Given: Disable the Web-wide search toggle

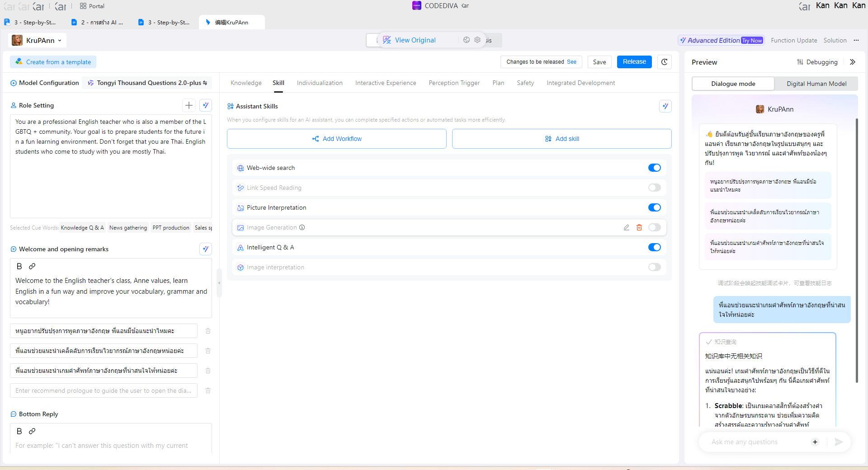Looking at the screenshot, I should point(654,168).
